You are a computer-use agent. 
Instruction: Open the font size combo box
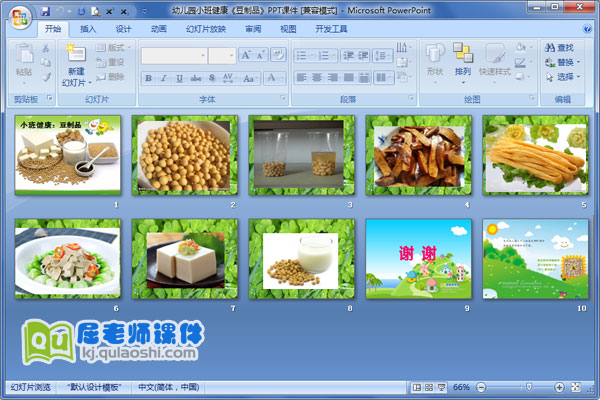(222, 56)
